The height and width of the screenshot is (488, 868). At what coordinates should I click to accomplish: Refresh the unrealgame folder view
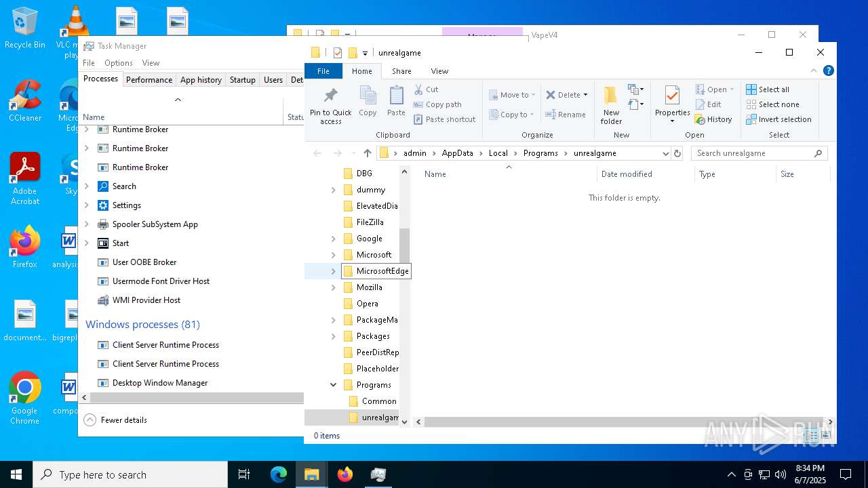[677, 153]
